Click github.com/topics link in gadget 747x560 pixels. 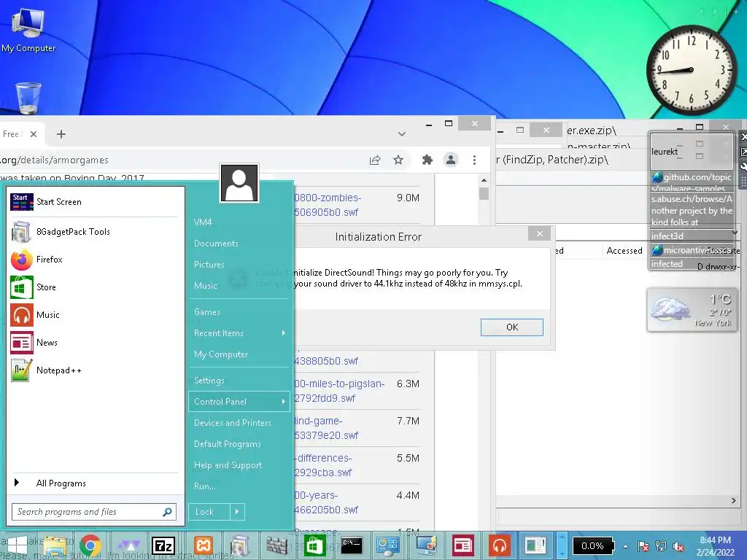coord(692,182)
